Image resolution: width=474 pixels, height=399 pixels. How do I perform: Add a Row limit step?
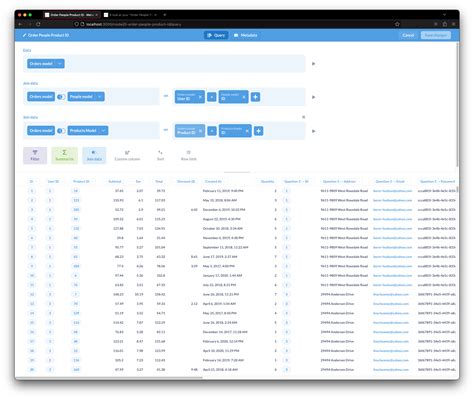coord(189,155)
